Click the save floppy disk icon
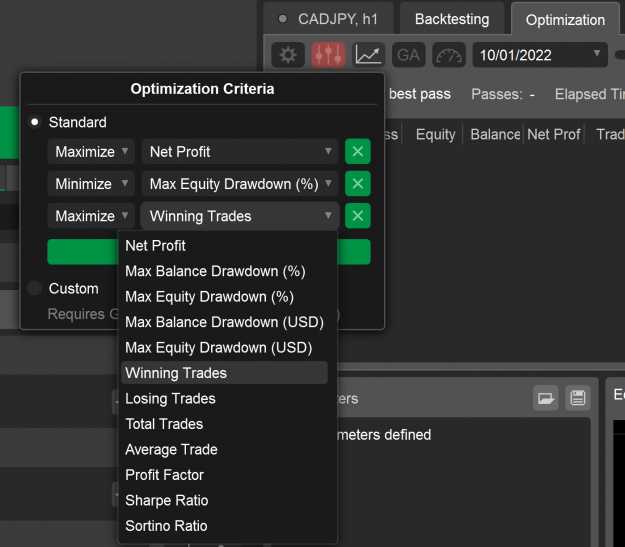 pos(578,398)
